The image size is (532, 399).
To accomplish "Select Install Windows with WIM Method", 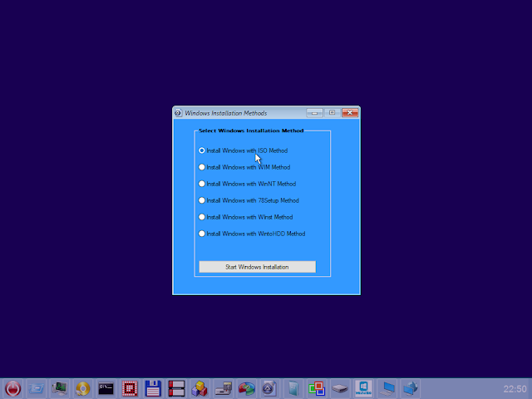I will (x=244, y=167).
